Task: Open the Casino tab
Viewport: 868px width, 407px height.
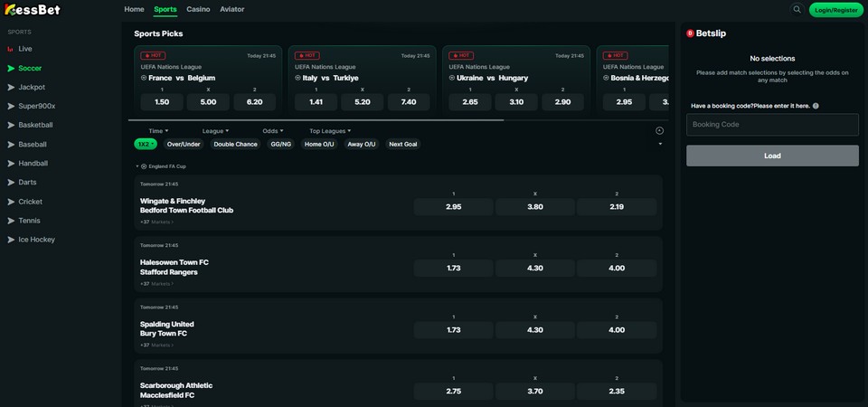Action: click(x=198, y=9)
